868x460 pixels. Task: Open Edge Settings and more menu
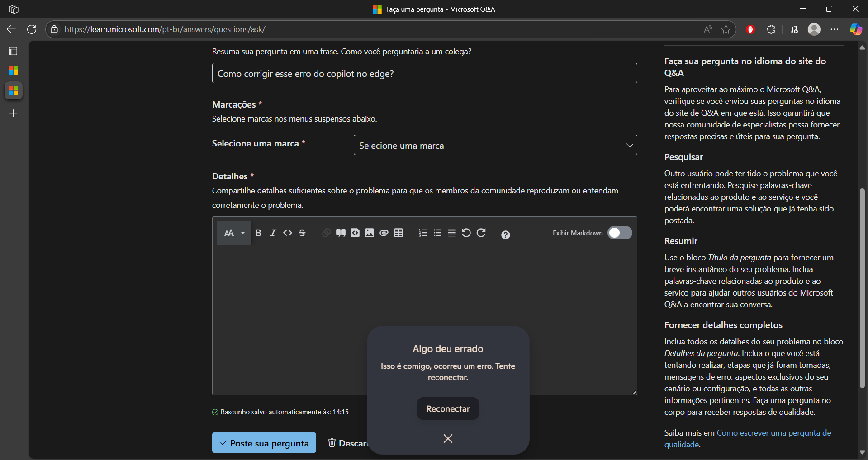click(835, 29)
